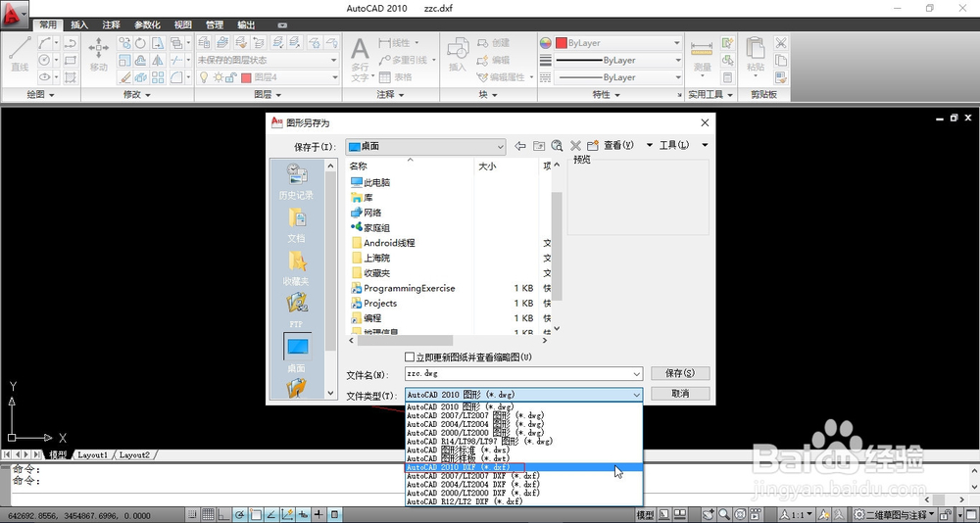Screen dimensions: 980x523
Task: Click the Fillet icon in 修改 panel
Action: (x=176, y=77)
